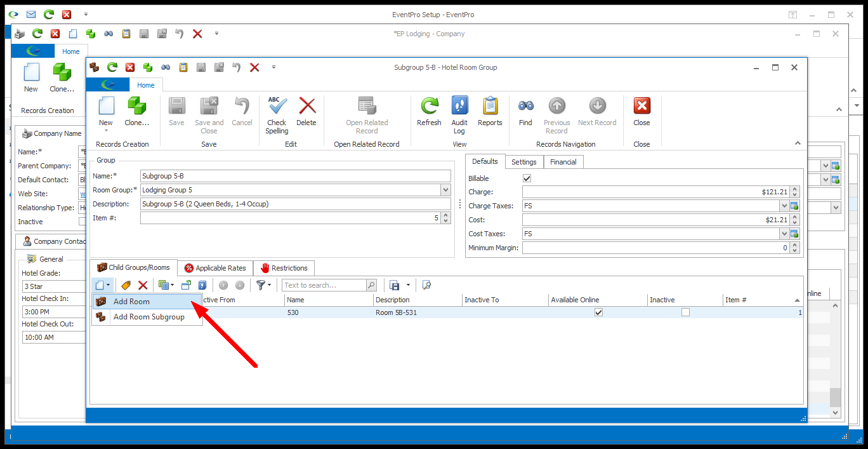Click undo arrow in EP Lodging quick access bar
Screen dimensions: 868x449
(x=180, y=34)
